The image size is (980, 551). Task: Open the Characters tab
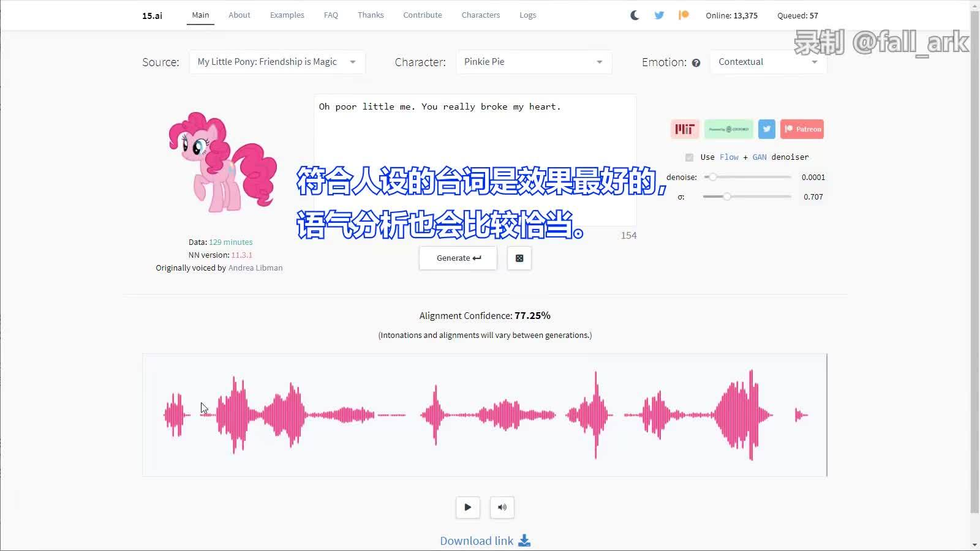tap(481, 15)
